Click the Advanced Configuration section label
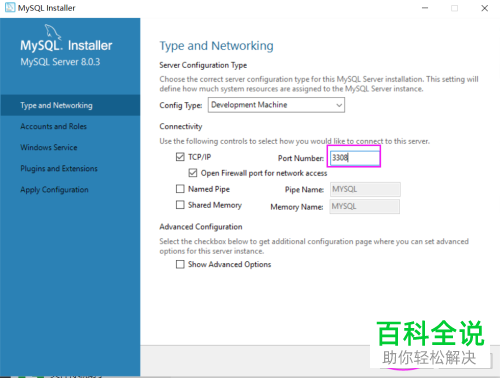This screenshot has width=500, height=378. point(201,227)
